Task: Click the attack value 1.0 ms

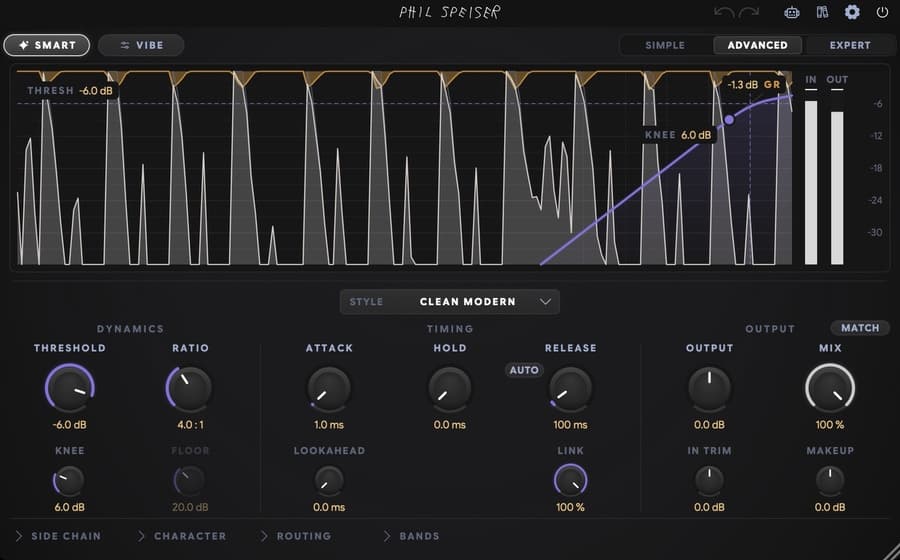Action: point(329,425)
